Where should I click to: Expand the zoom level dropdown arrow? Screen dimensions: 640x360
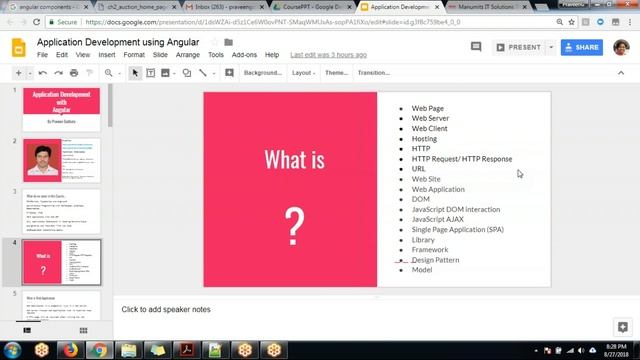tap(120, 73)
